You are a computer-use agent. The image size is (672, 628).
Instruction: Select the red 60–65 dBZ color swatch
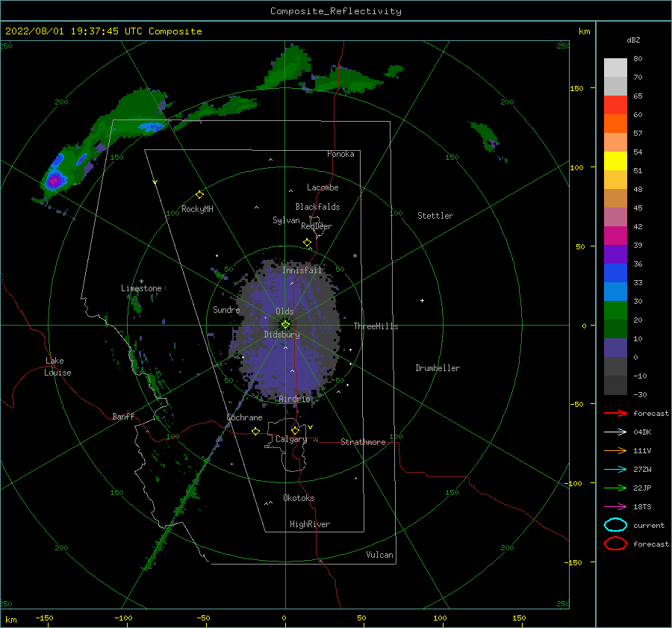615,105
